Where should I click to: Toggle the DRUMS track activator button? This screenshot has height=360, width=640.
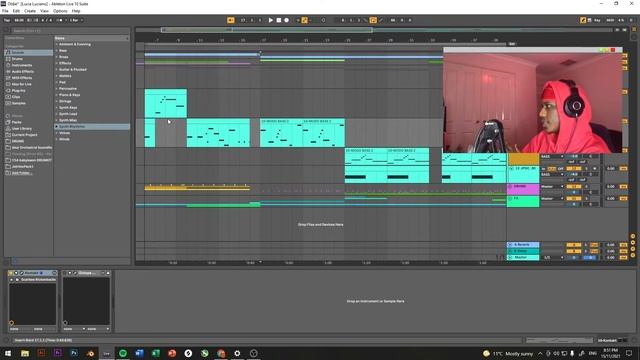(x=573, y=187)
